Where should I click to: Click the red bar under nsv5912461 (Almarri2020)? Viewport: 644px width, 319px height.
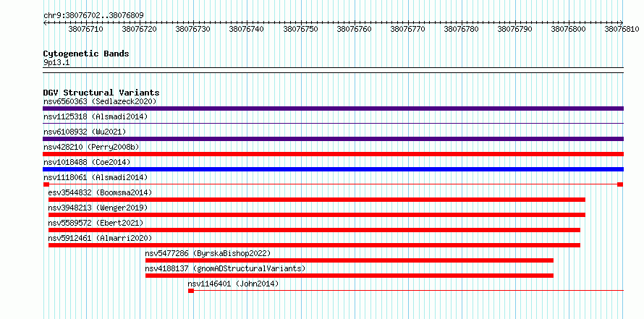314,245
